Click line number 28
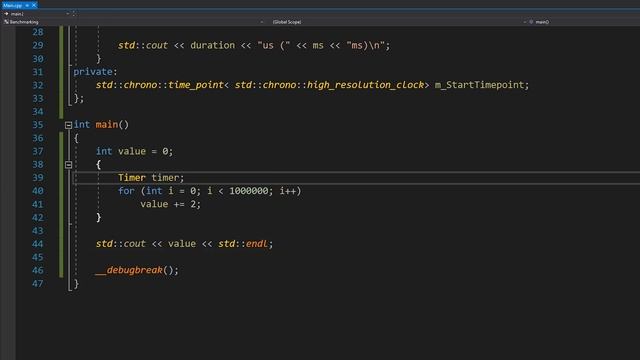The image size is (640, 360). 38,32
